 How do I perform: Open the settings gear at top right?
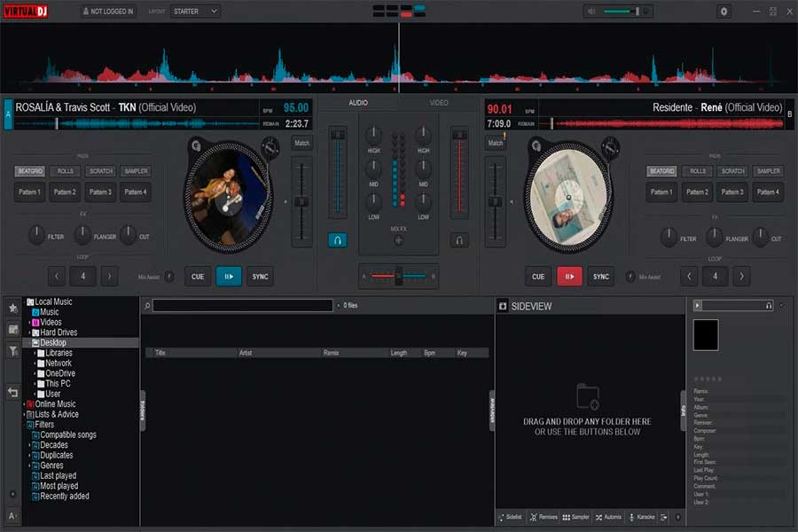point(724,11)
